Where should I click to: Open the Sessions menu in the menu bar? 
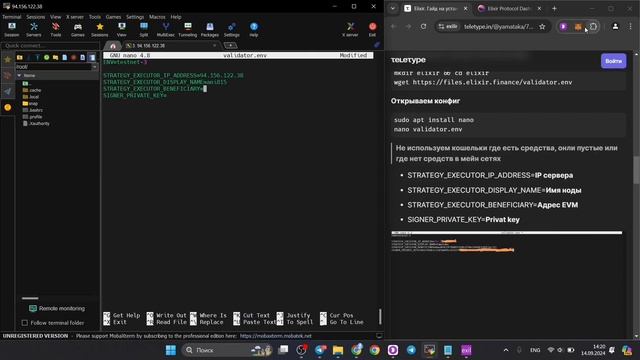point(36,17)
